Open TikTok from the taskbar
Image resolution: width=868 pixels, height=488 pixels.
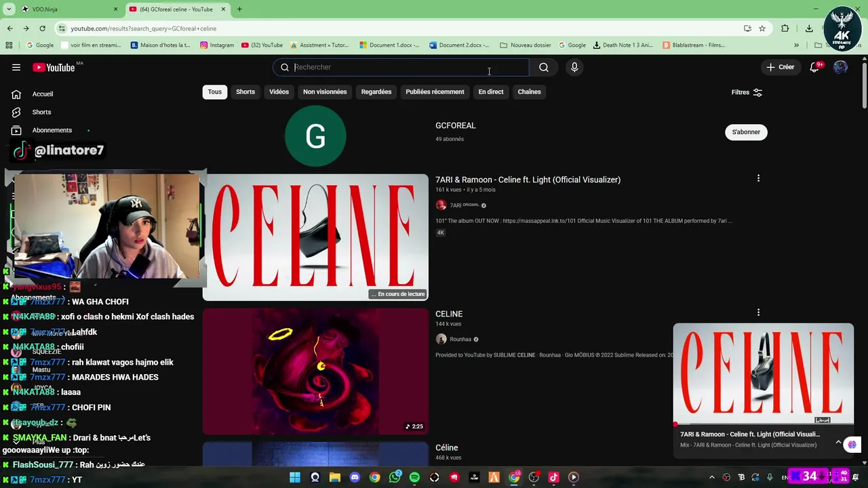(554, 477)
